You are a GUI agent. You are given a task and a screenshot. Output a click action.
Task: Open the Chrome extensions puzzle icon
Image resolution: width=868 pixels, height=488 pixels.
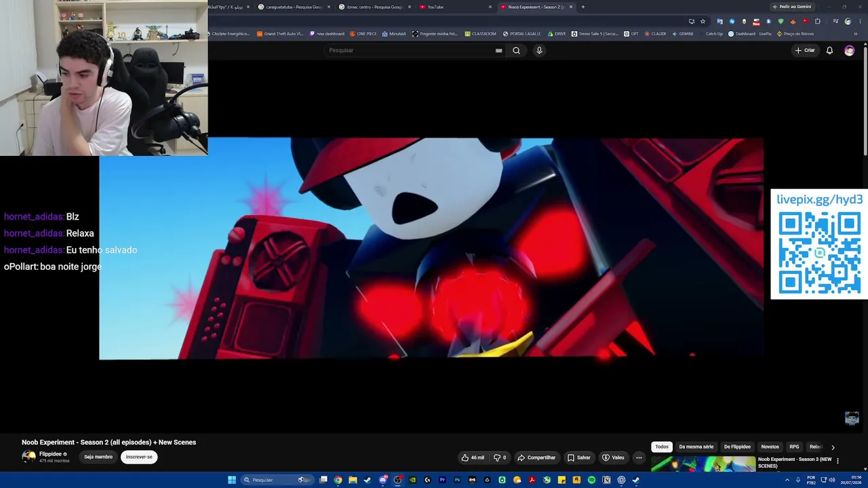point(818,21)
